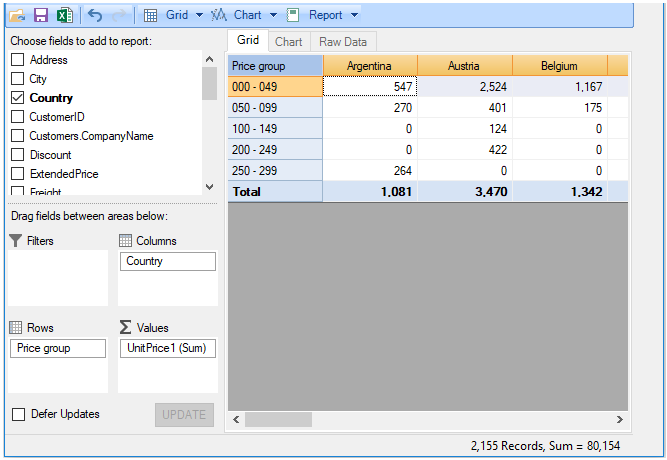Open the Chart dropdown arrow

[273, 15]
